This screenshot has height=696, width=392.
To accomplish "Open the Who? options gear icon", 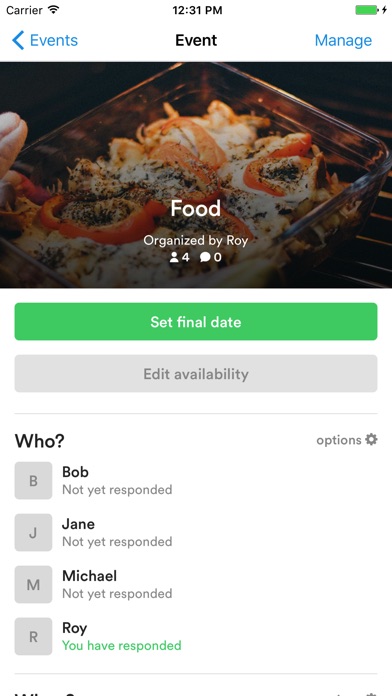I will pos(371,440).
